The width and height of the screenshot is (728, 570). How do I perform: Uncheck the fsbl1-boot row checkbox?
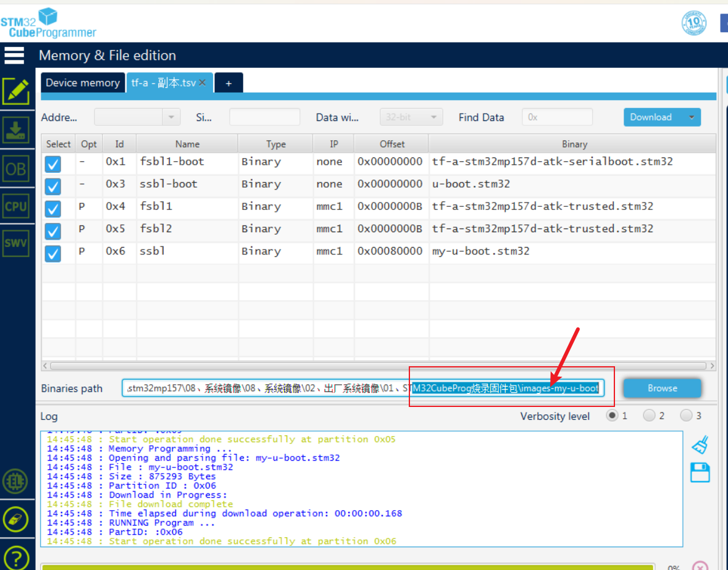tap(53, 164)
